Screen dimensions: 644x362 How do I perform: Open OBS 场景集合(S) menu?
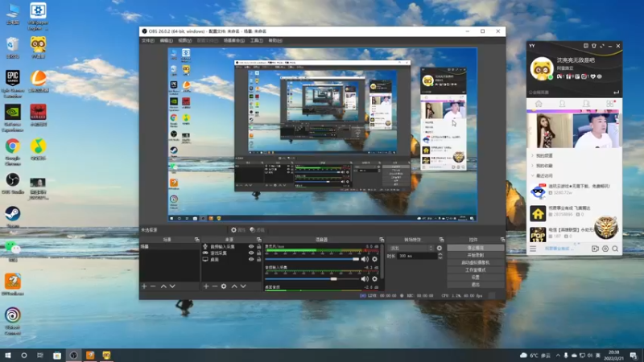click(x=234, y=41)
